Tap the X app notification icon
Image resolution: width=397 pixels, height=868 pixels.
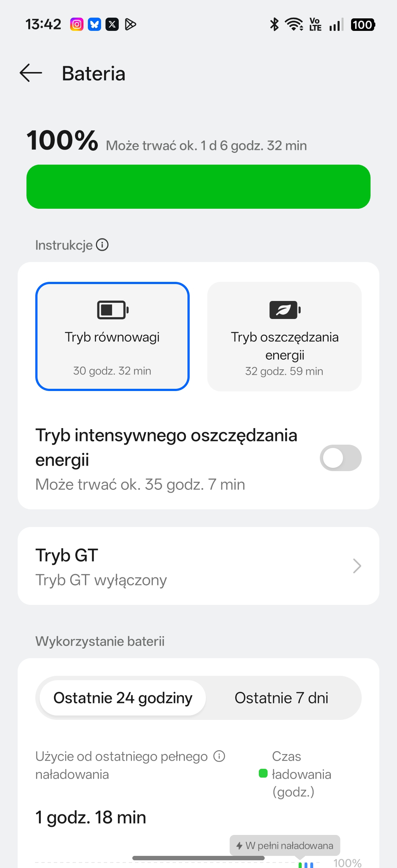click(112, 25)
